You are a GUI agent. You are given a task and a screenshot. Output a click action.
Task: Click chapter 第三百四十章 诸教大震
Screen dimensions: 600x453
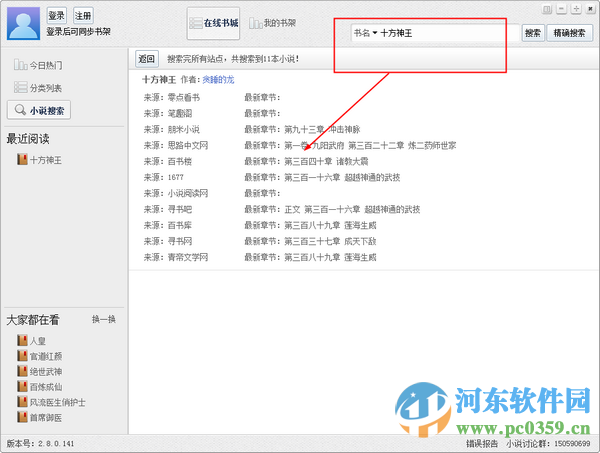[x=326, y=161]
